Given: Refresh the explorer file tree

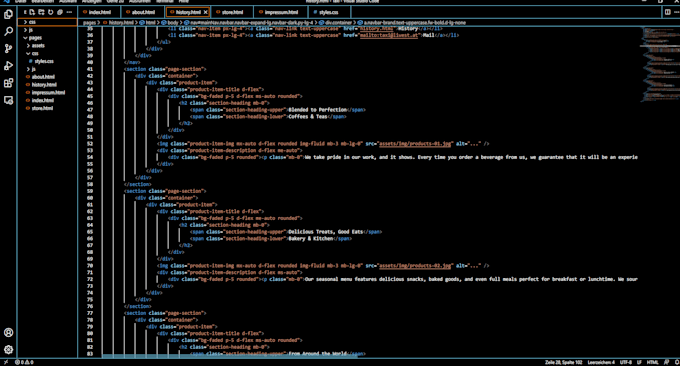Looking at the screenshot, I should (51, 12).
